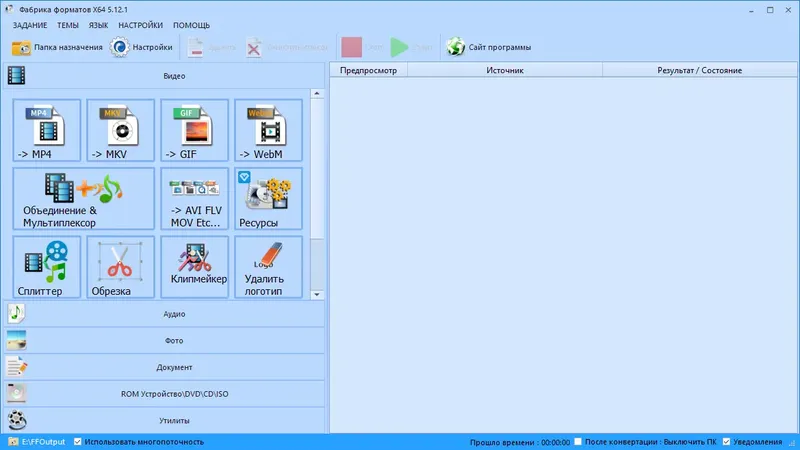Toggle the Уведомления checkbox

tap(726, 442)
